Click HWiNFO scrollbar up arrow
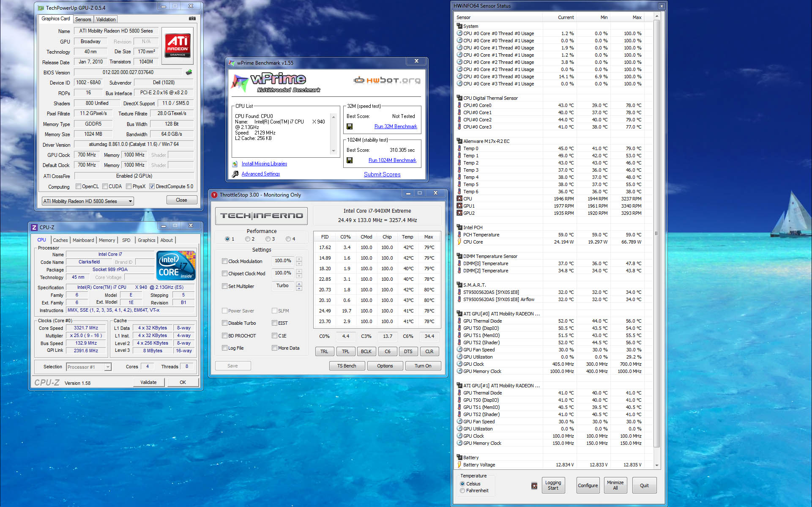The image size is (812, 507). click(x=656, y=16)
